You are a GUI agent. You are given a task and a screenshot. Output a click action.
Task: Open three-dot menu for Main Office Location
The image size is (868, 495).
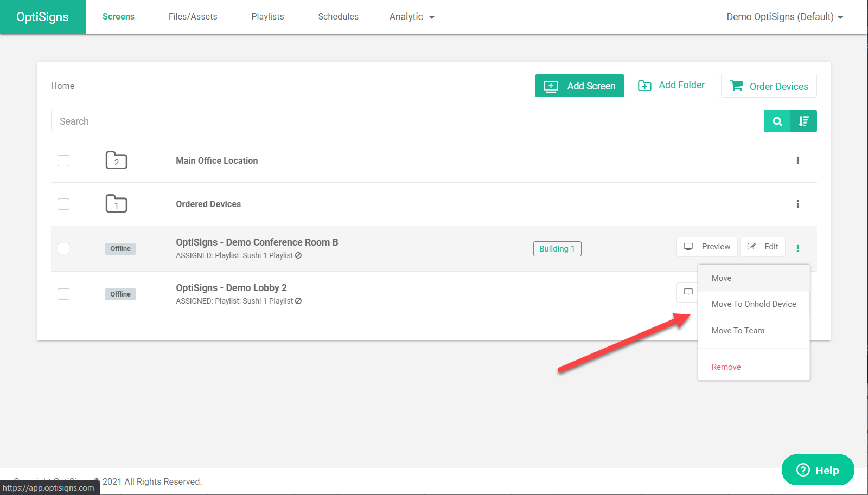pos(797,160)
